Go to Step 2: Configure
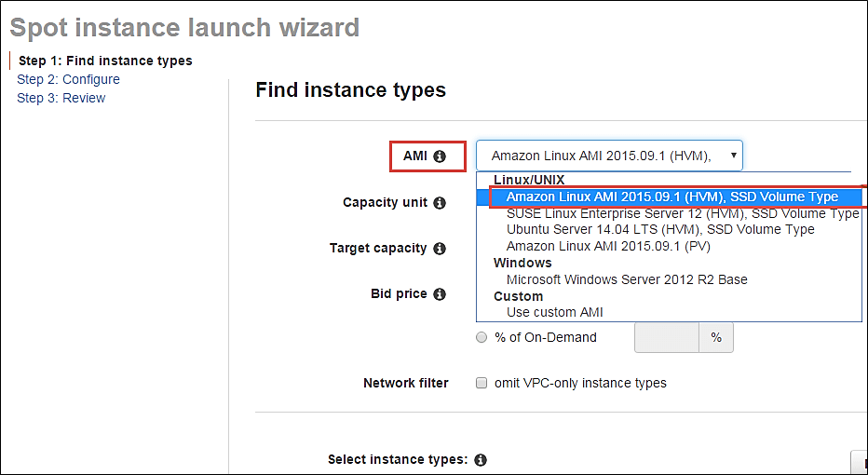868x475 pixels. click(68, 79)
